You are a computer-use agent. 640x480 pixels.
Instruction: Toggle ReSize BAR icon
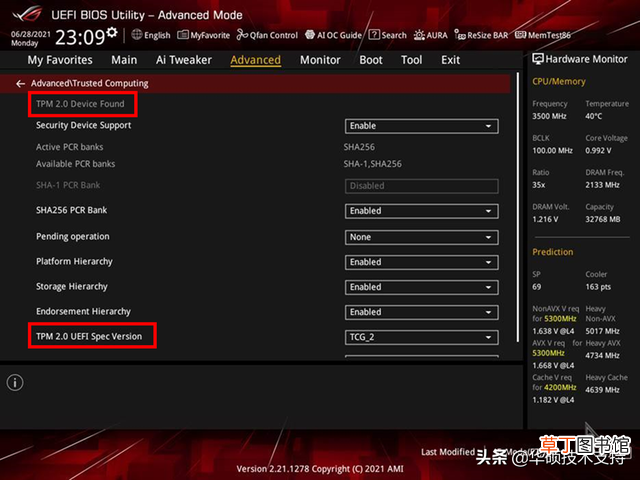coord(460,35)
